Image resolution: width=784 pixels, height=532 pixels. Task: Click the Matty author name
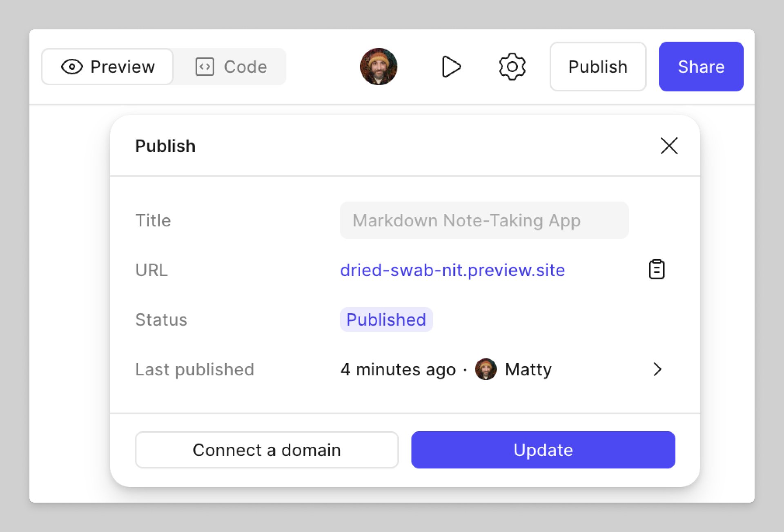[x=528, y=370]
